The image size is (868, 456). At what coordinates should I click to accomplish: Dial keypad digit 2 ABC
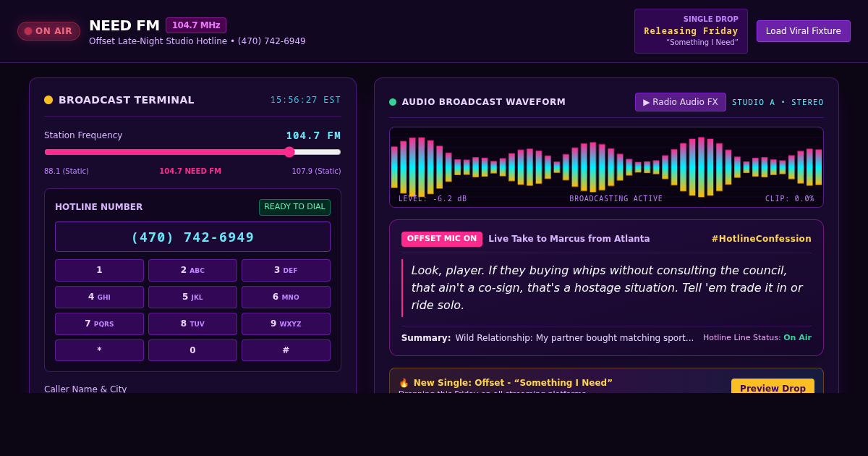coord(192,270)
